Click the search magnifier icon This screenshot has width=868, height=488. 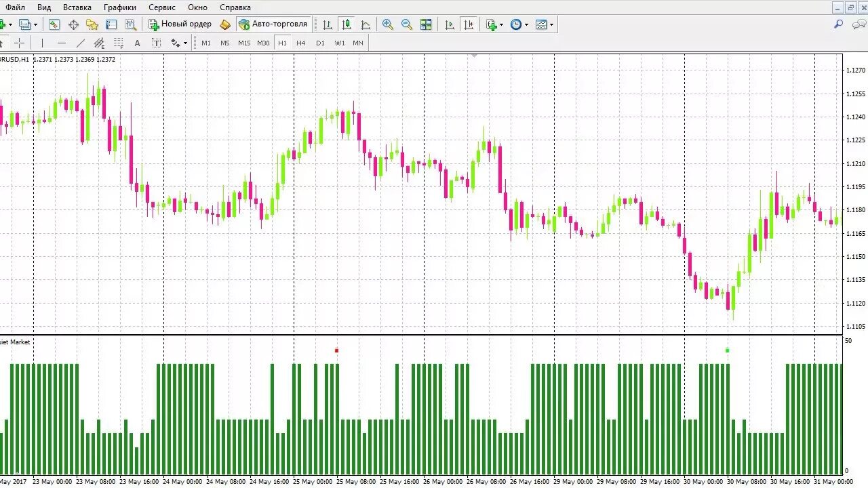click(839, 24)
